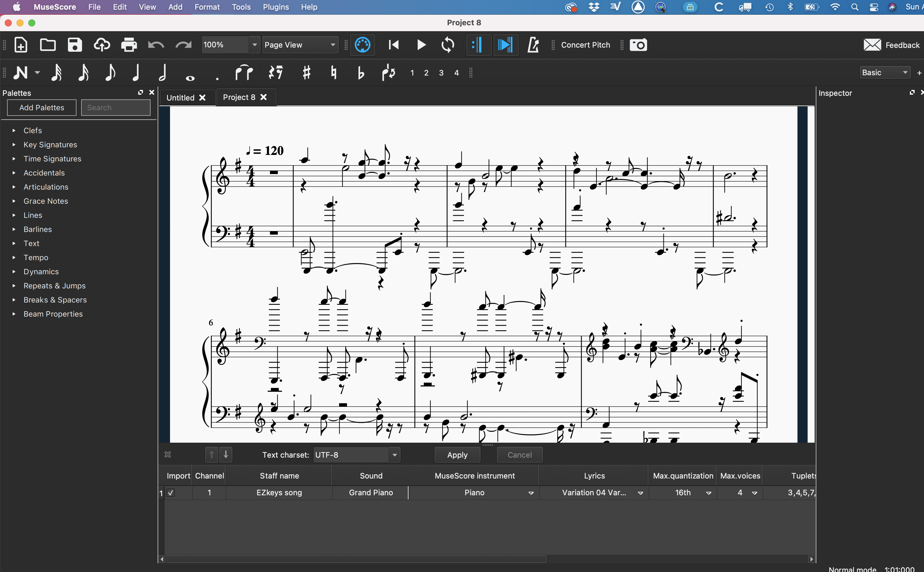Click the import panel horizontal scrollbar

pyautogui.click(x=356, y=559)
